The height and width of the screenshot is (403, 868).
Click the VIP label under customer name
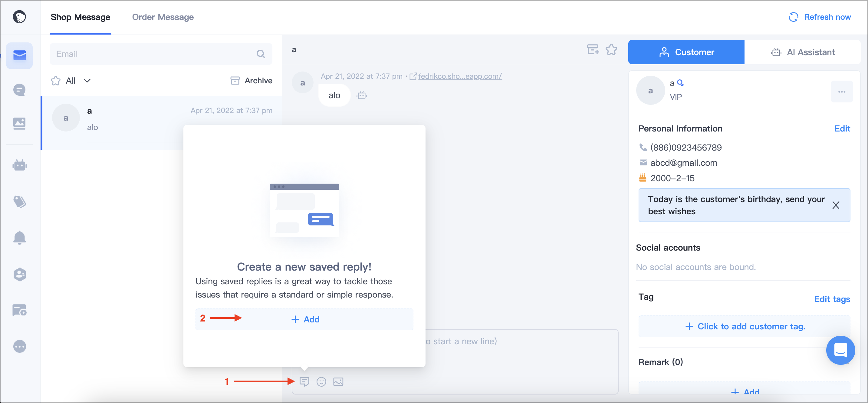point(676,97)
